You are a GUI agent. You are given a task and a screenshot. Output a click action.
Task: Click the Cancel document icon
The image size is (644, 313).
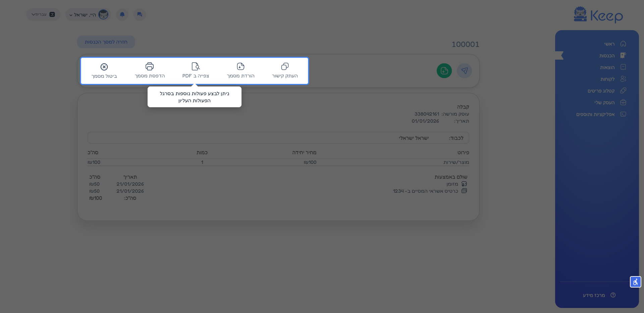tap(104, 67)
